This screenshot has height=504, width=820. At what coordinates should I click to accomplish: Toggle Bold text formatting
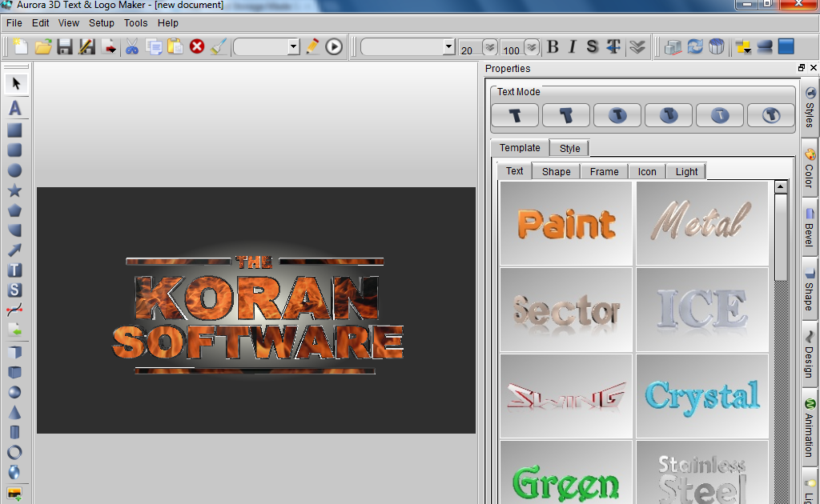(x=553, y=46)
